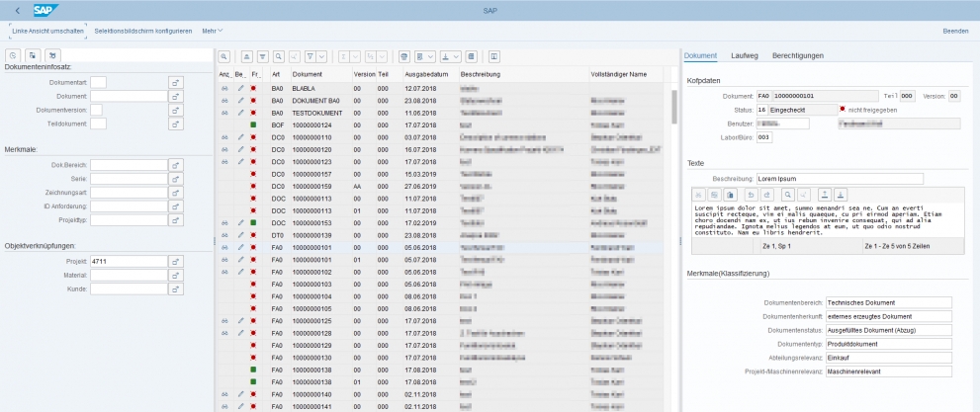
Task: Click the list details magnifier icon
Action: click(224, 56)
